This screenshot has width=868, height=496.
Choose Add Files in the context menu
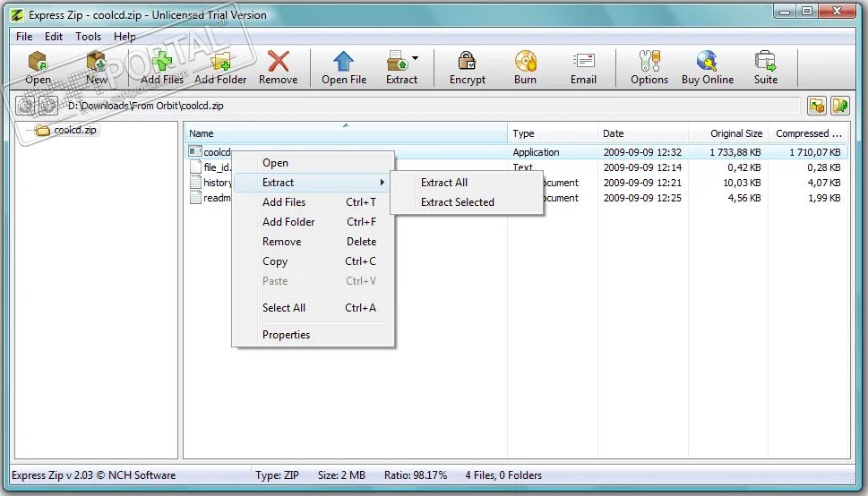tap(284, 202)
